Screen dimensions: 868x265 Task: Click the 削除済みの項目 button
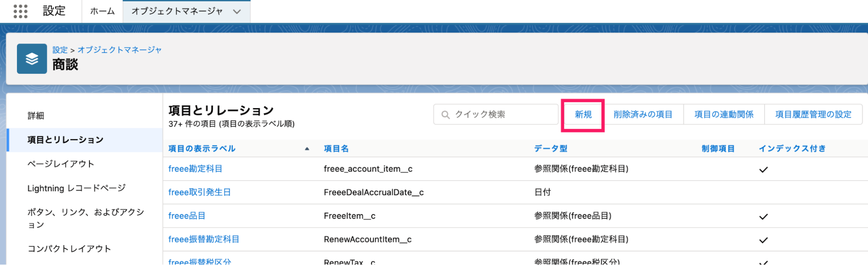[x=643, y=115]
